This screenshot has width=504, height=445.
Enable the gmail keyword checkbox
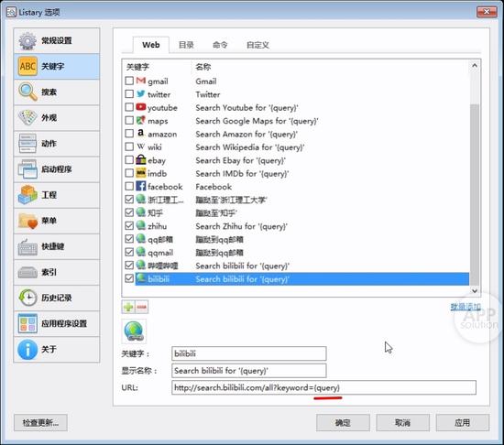tap(129, 81)
